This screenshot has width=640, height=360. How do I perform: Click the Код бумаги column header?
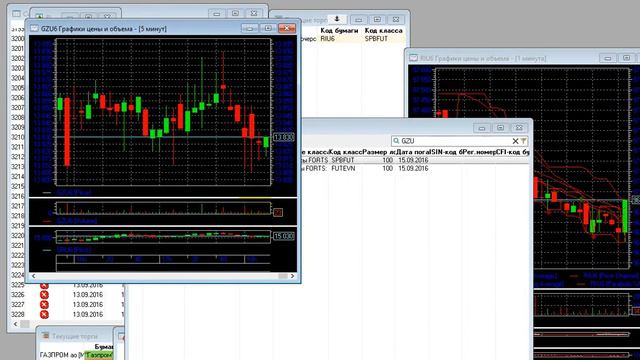pos(339,30)
